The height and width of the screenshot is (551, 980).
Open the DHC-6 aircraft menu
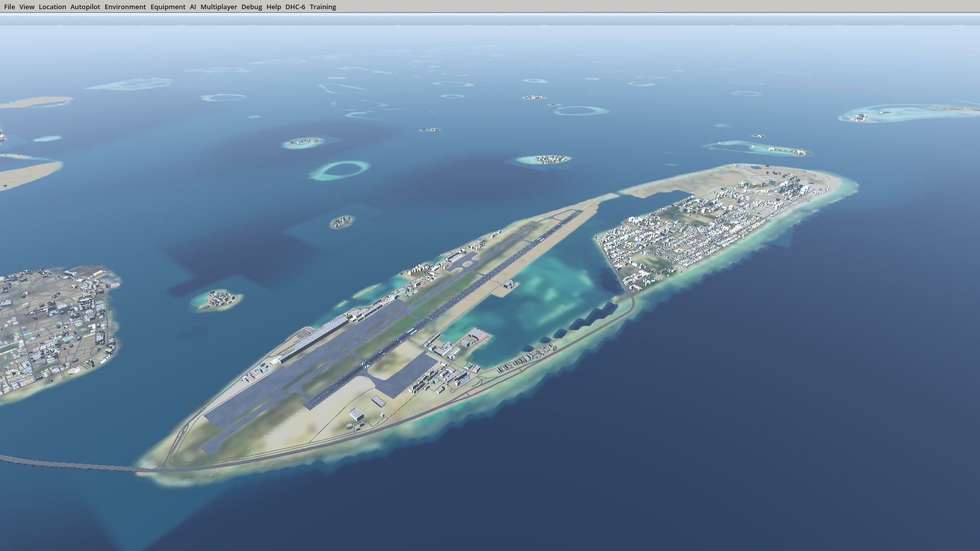click(x=295, y=7)
